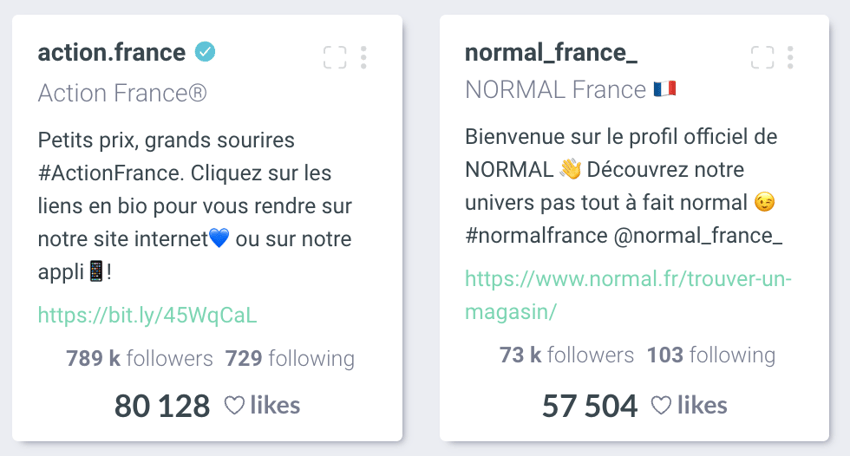
Task: Click the normal_france_ username heading
Action: pyautogui.click(x=551, y=53)
